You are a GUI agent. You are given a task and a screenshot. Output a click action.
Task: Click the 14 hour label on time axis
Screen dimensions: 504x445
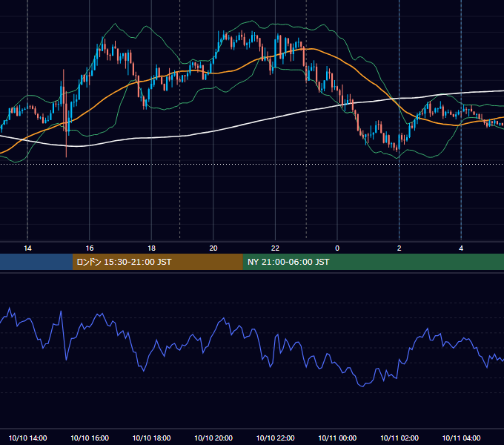27,248
